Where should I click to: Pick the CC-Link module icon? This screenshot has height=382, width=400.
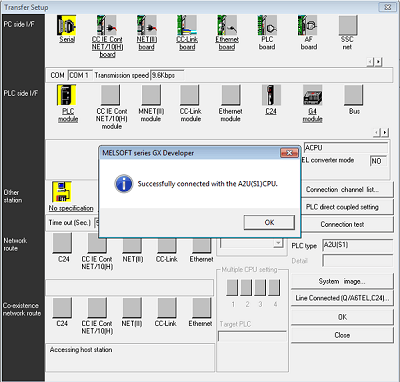pos(190,95)
